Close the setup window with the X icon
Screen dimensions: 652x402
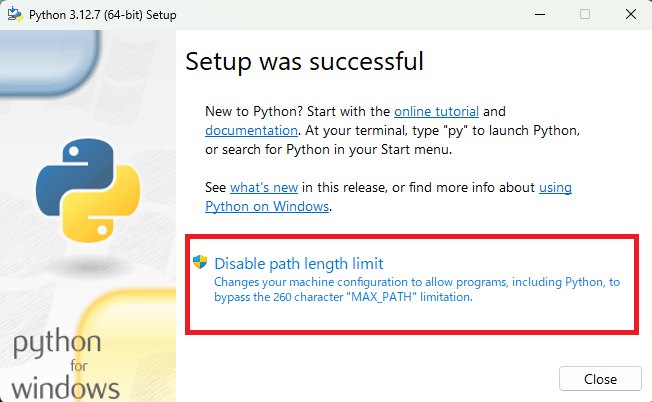pyautogui.click(x=630, y=14)
